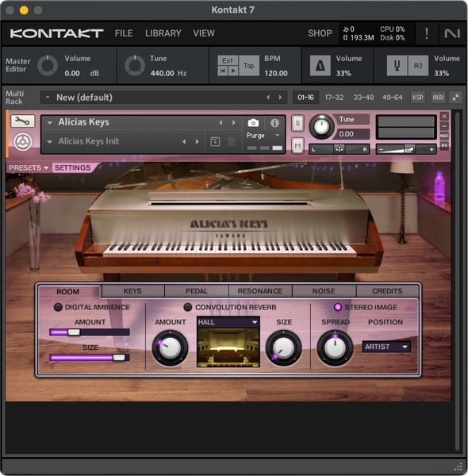Open the Presets dropdown
The image size is (468, 476).
pos(29,167)
